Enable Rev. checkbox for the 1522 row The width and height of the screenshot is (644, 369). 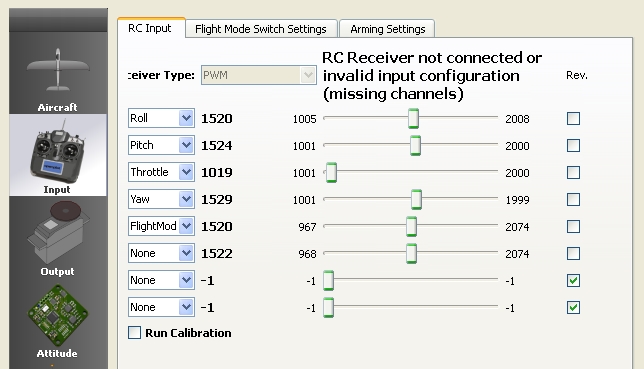tap(573, 254)
